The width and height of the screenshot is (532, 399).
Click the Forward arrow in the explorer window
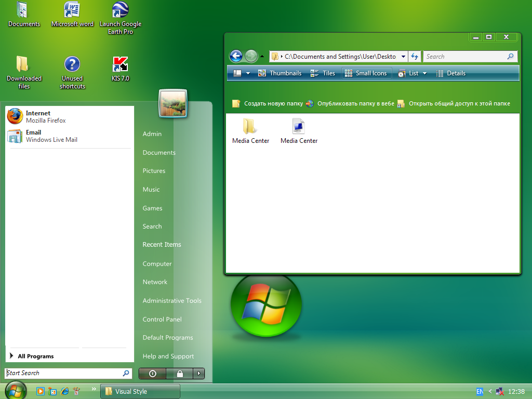(251, 56)
